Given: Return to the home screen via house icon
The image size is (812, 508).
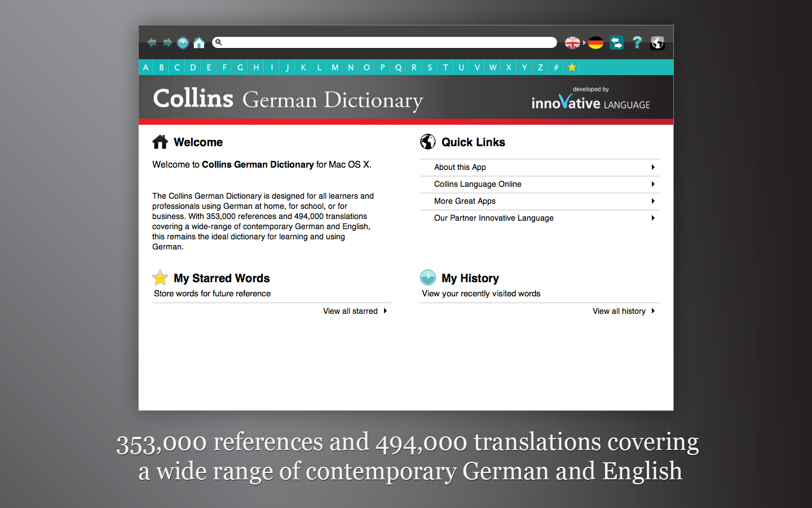Looking at the screenshot, I should pyautogui.click(x=199, y=42).
